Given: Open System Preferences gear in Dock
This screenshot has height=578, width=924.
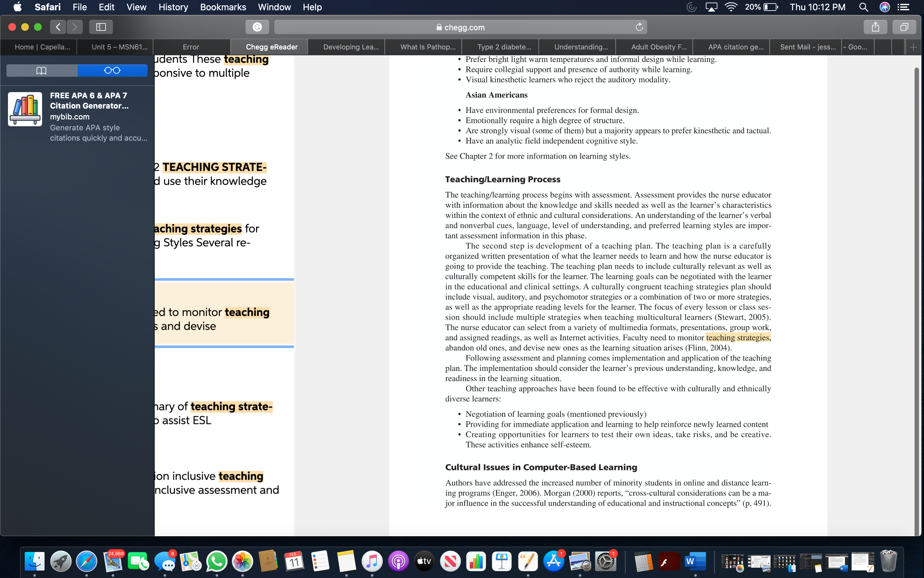Looking at the screenshot, I should tap(606, 561).
